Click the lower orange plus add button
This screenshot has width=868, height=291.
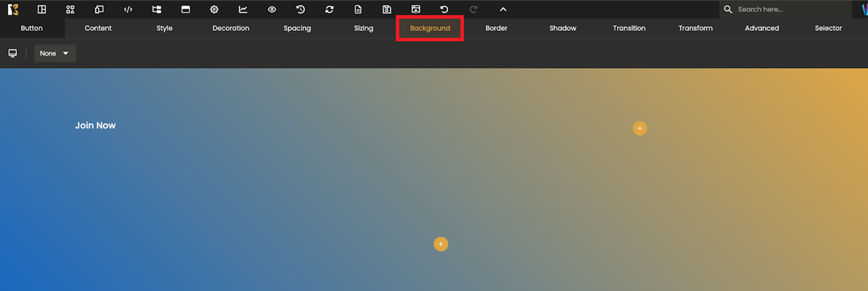point(441,244)
